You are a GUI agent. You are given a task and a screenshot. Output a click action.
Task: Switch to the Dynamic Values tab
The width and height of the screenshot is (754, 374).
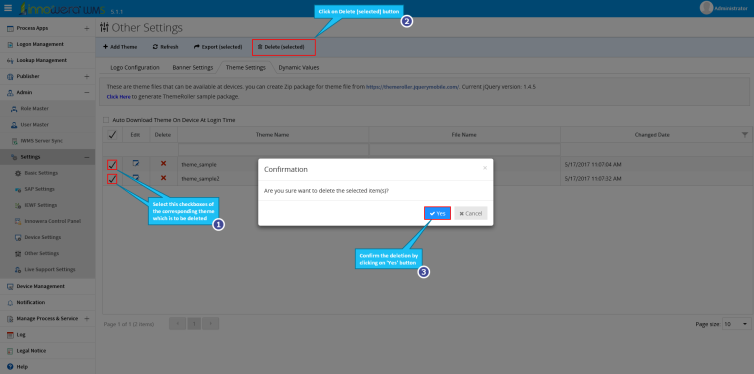[x=299, y=68]
